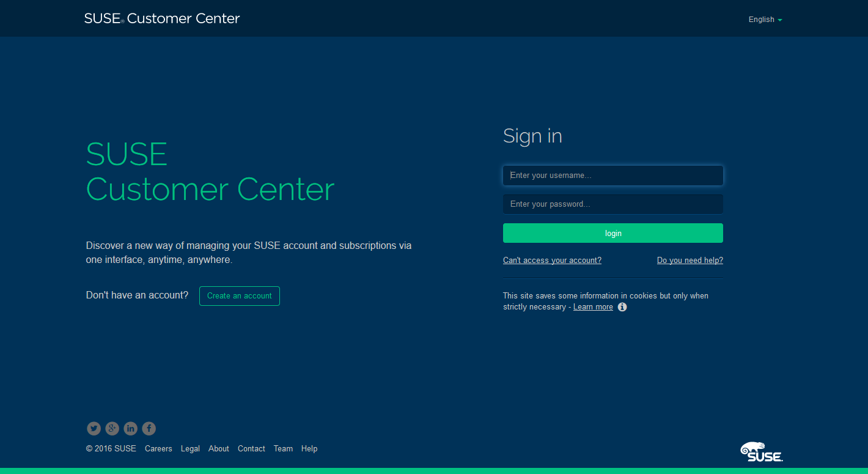Open SUSE's Twitter page icon
The height and width of the screenshot is (474, 868).
point(94,429)
